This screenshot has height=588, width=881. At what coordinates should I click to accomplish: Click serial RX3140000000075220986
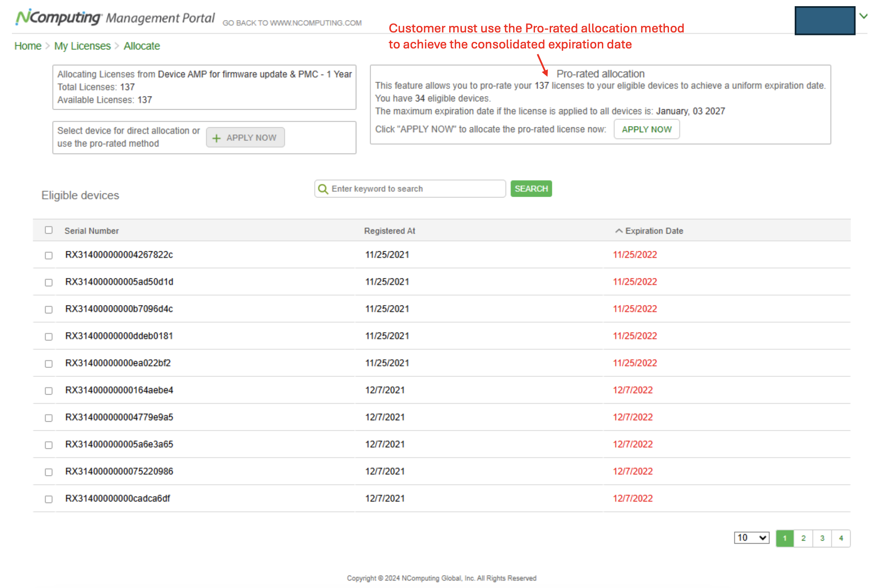coord(119,471)
